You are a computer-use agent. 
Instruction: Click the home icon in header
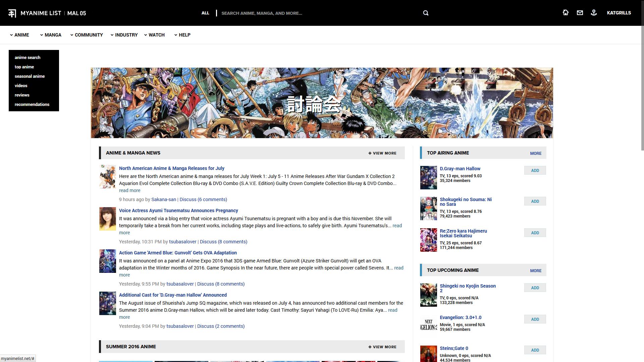(566, 13)
